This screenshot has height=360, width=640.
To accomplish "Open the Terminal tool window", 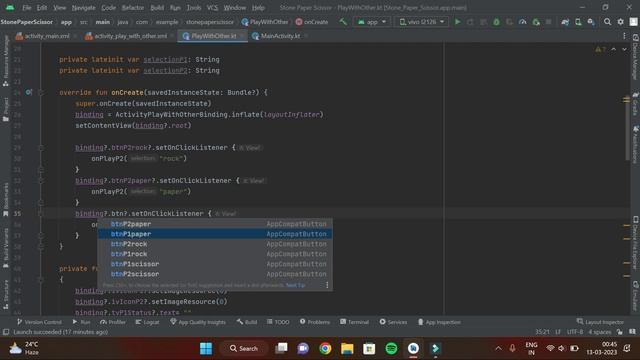I will 354,322.
